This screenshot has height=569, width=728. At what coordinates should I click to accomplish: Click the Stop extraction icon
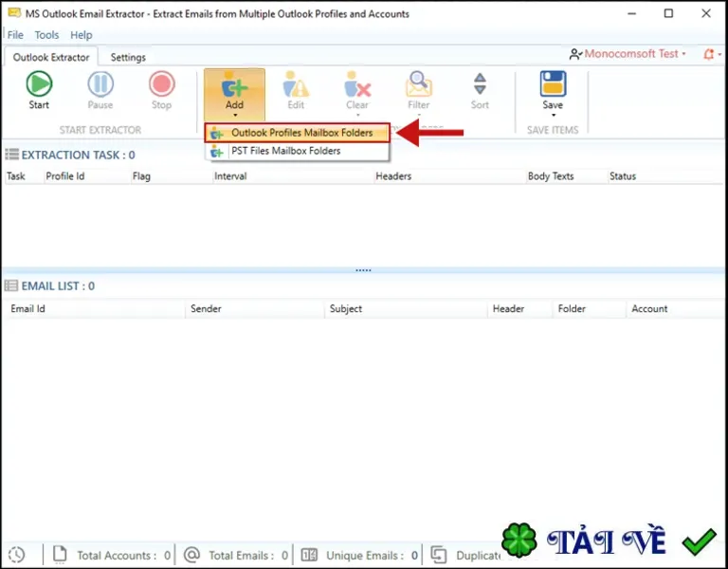click(161, 84)
